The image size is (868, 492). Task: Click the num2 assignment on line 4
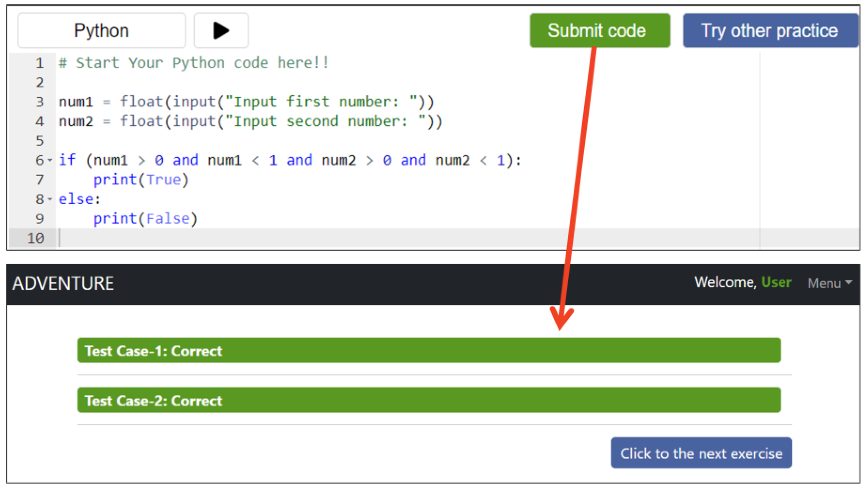[x=250, y=121]
